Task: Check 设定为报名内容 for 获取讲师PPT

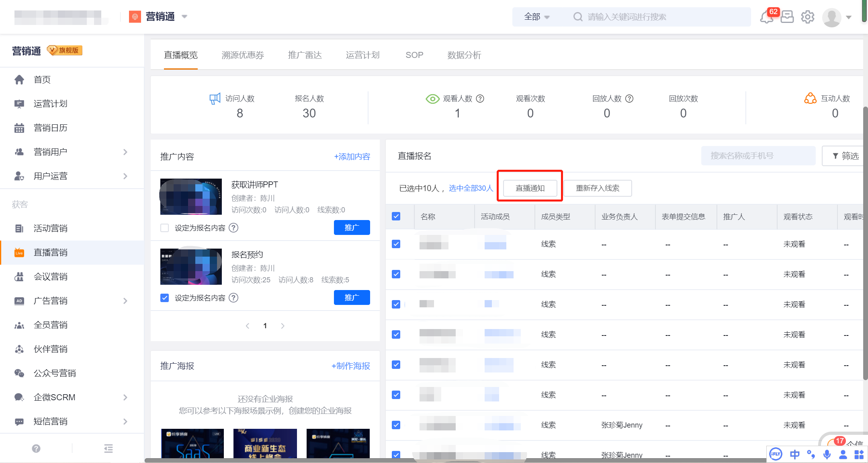Action: (x=164, y=228)
